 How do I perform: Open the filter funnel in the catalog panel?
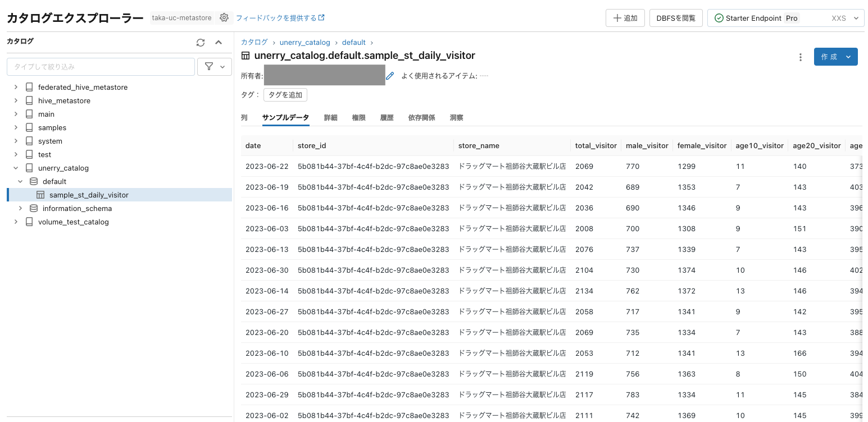[208, 66]
